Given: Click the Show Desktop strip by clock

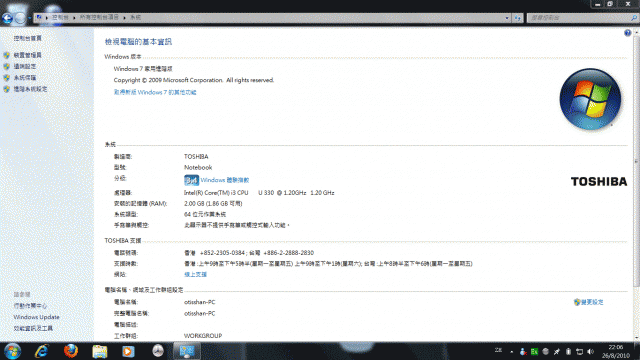Looking at the screenshot, I should tap(637, 351).
